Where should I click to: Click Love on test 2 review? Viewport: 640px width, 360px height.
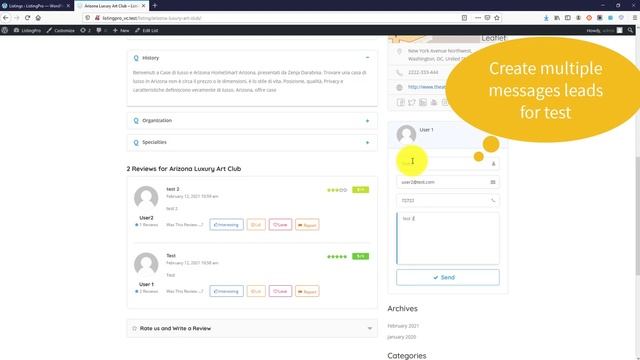pyautogui.click(x=280, y=225)
